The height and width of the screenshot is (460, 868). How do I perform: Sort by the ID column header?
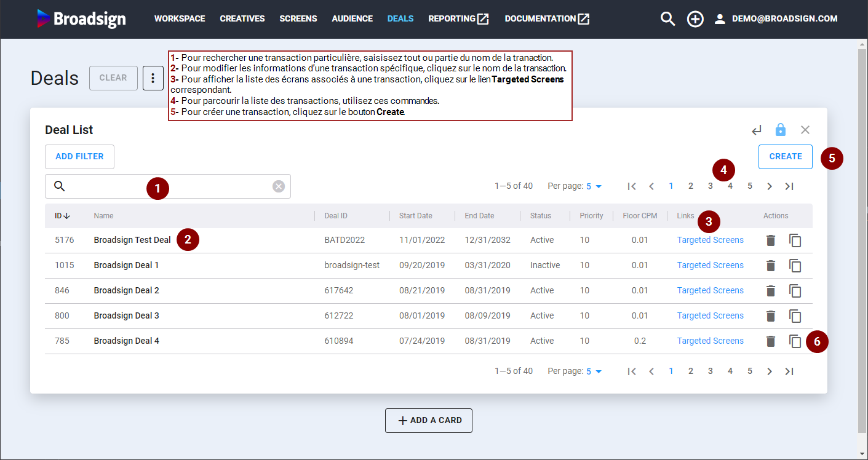click(62, 216)
